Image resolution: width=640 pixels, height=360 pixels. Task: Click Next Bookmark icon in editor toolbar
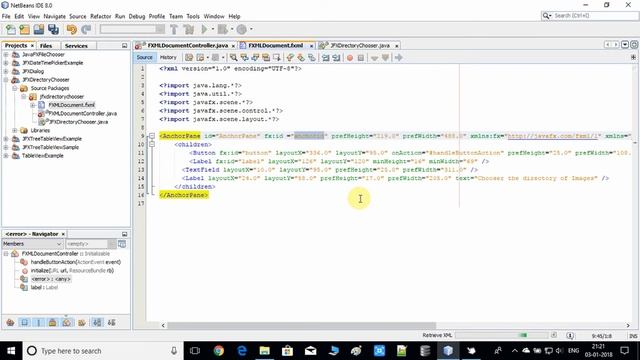point(301,58)
